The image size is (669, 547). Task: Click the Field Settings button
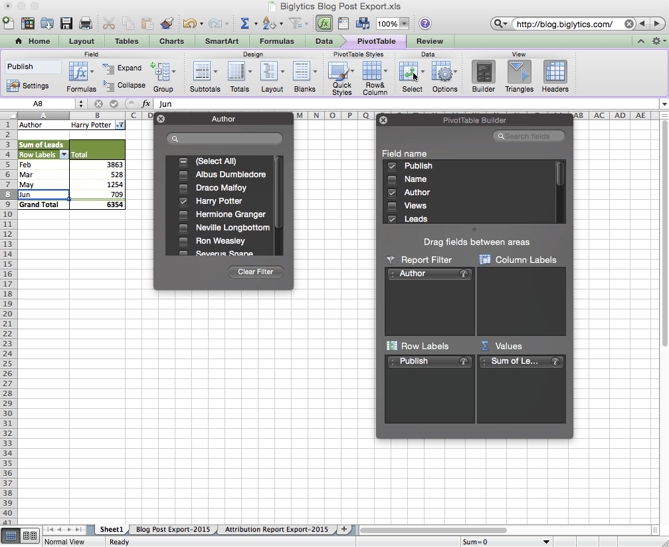tap(28, 86)
